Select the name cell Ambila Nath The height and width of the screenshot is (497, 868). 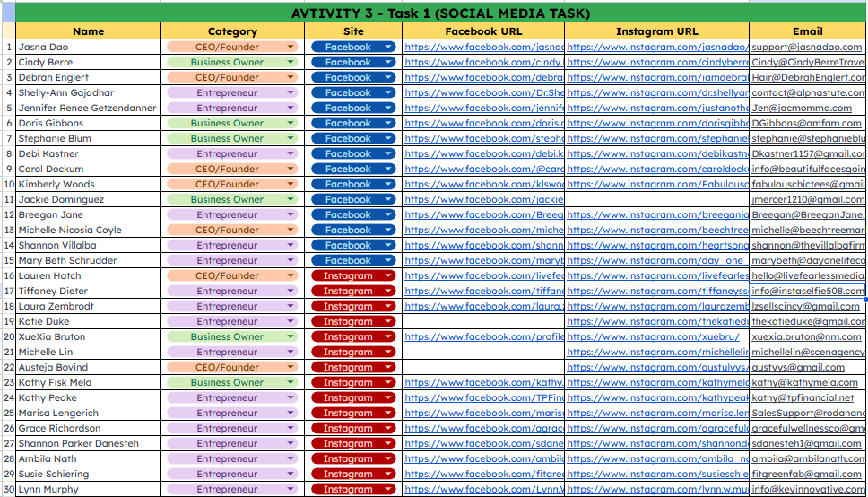point(88,458)
